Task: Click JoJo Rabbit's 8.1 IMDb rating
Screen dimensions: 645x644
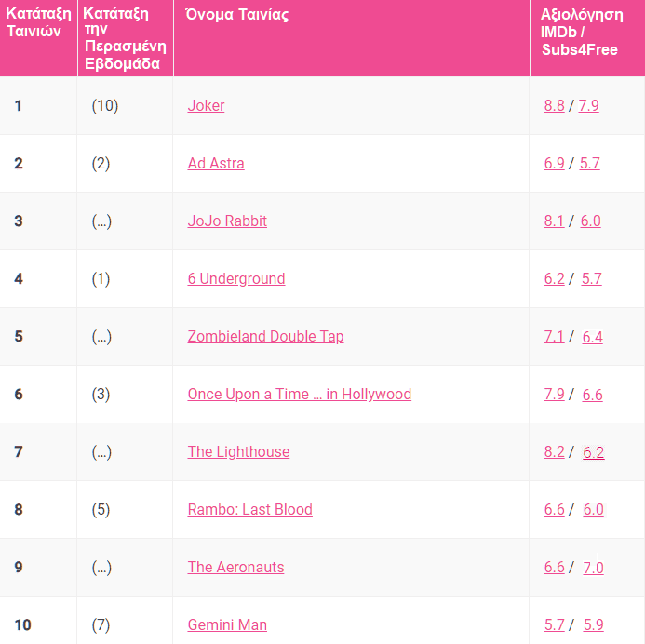Action: pos(554,221)
